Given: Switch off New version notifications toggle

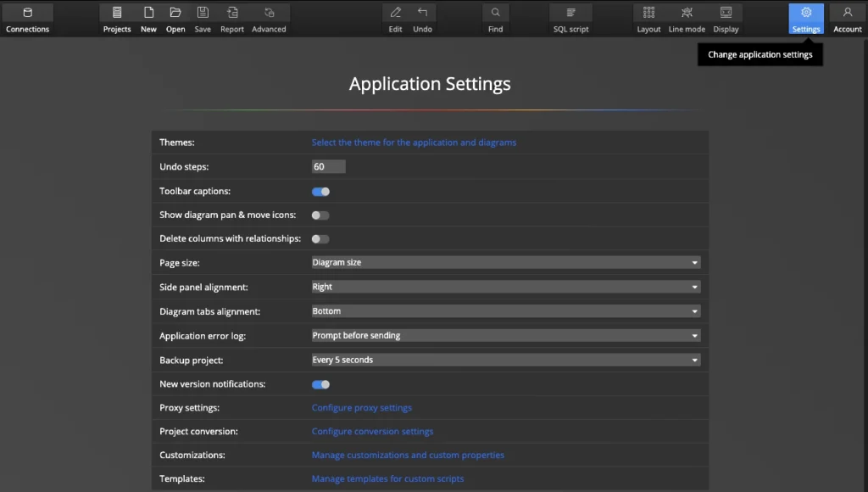Looking at the screenshot, I should pos(320,384).
